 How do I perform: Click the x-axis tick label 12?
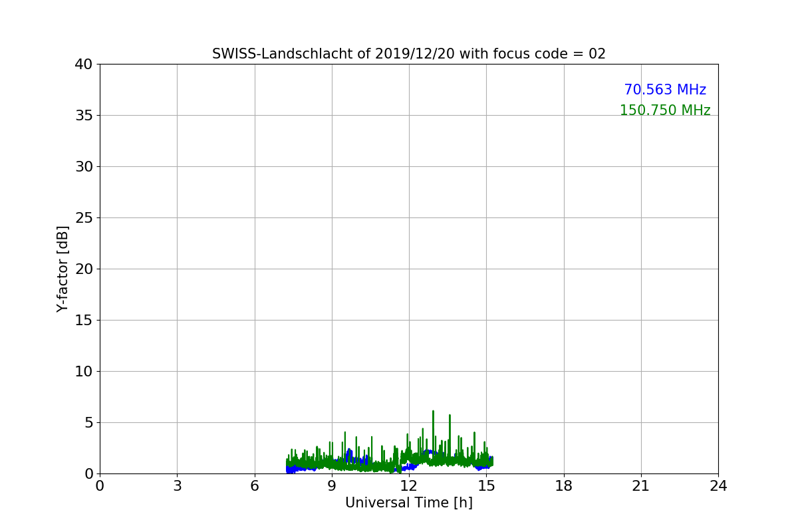click(x=409, y=486)
